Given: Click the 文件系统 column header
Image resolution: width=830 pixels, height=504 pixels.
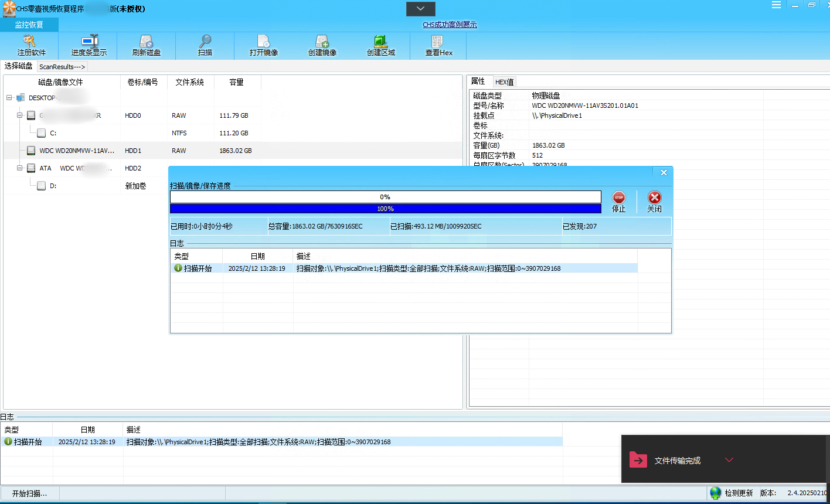Looking at the screenshot, I should pos(191,82).
